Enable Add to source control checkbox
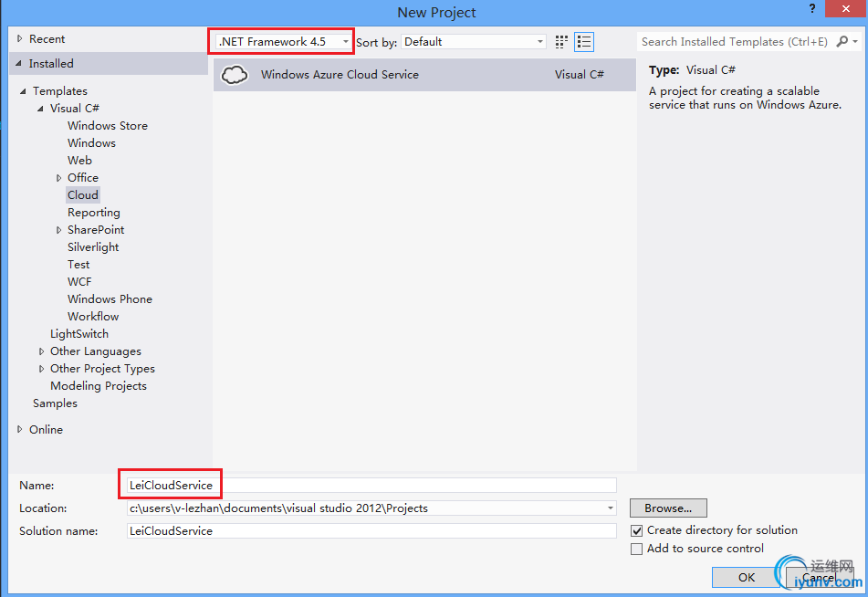Viewport: 868px width, 597px height. click(x=636, y=549)
